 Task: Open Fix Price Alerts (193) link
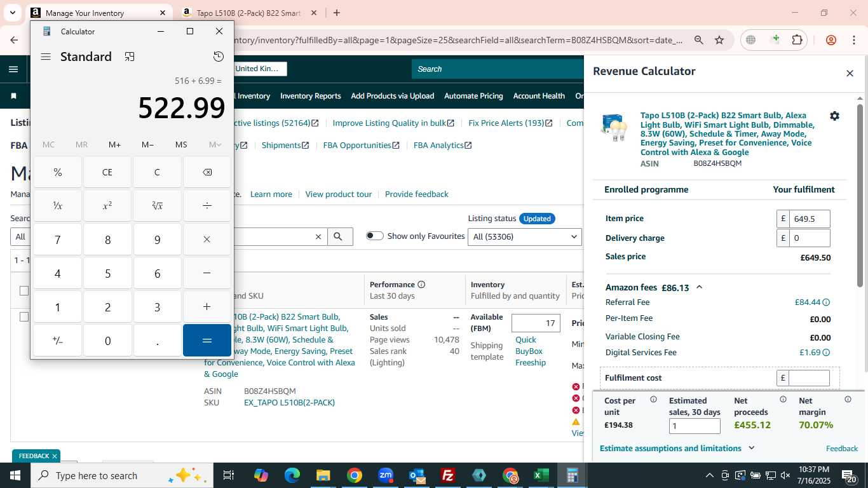(510, 123)
